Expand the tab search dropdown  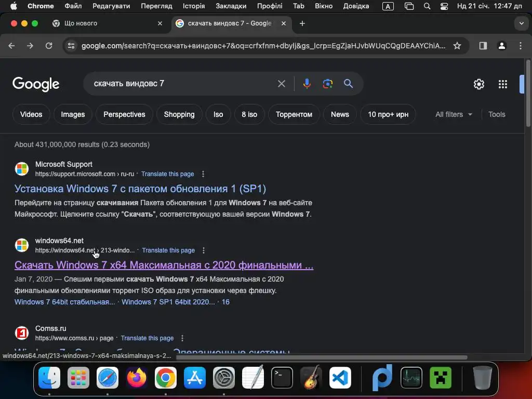521,23
